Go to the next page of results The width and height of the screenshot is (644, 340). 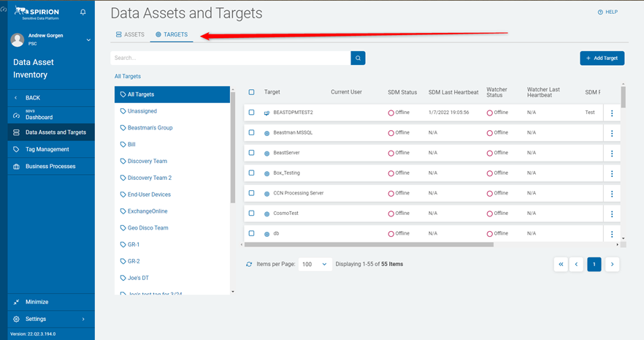(x=613, y=264)
